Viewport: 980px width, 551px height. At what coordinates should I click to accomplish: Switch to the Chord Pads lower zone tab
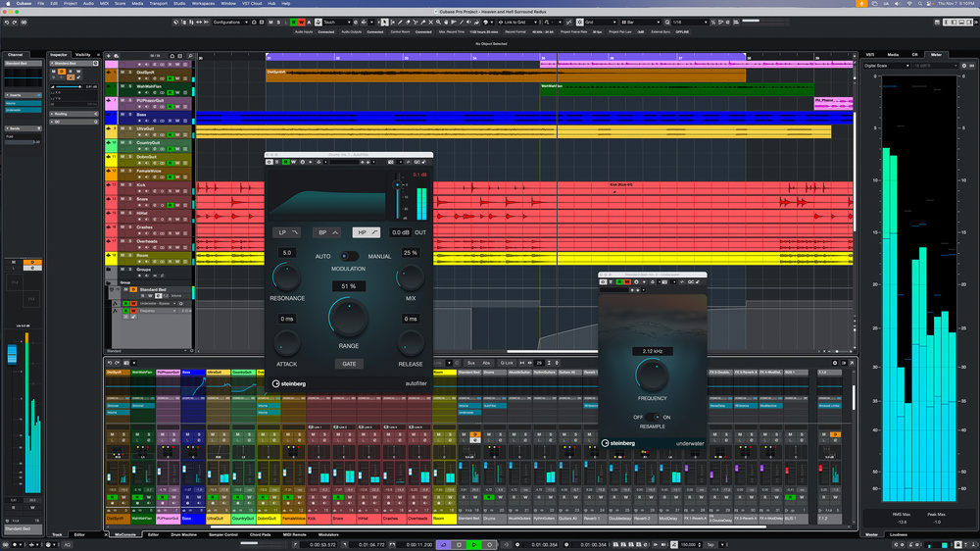point(260,534)
